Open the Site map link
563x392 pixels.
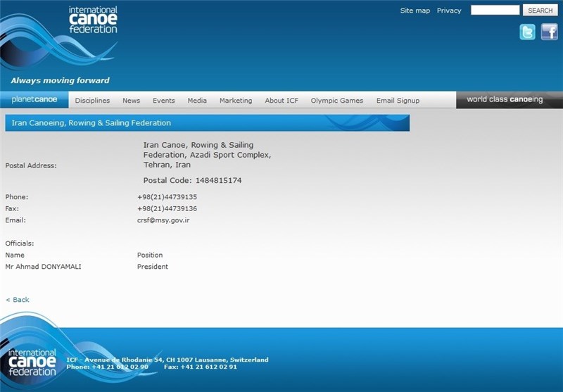415,11
